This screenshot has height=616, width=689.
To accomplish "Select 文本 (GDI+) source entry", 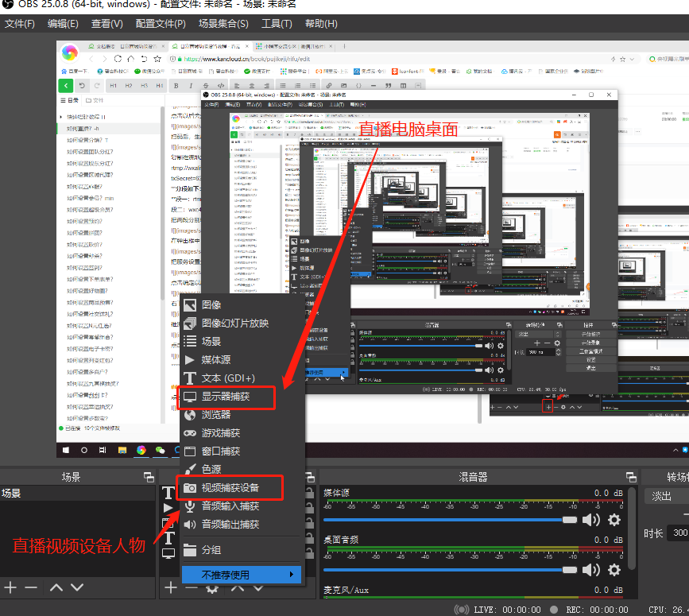I will point(242,378).
